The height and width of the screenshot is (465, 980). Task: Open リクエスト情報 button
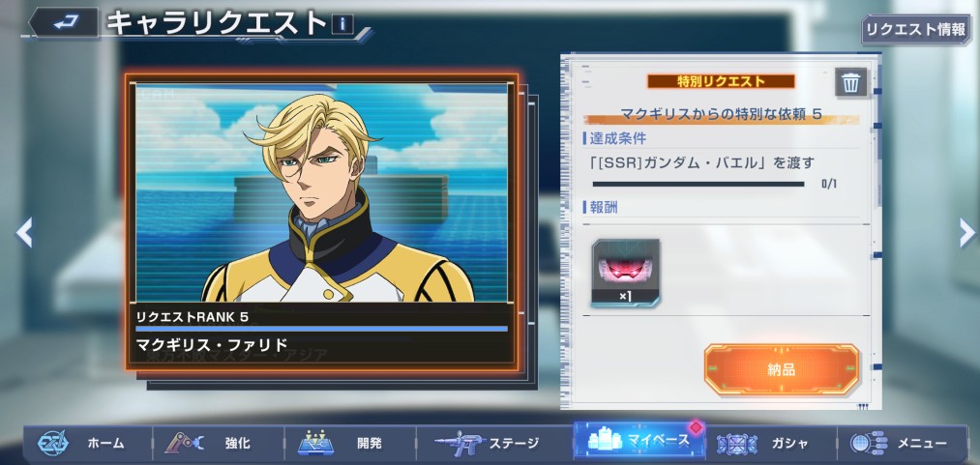(x=915, y=29)
